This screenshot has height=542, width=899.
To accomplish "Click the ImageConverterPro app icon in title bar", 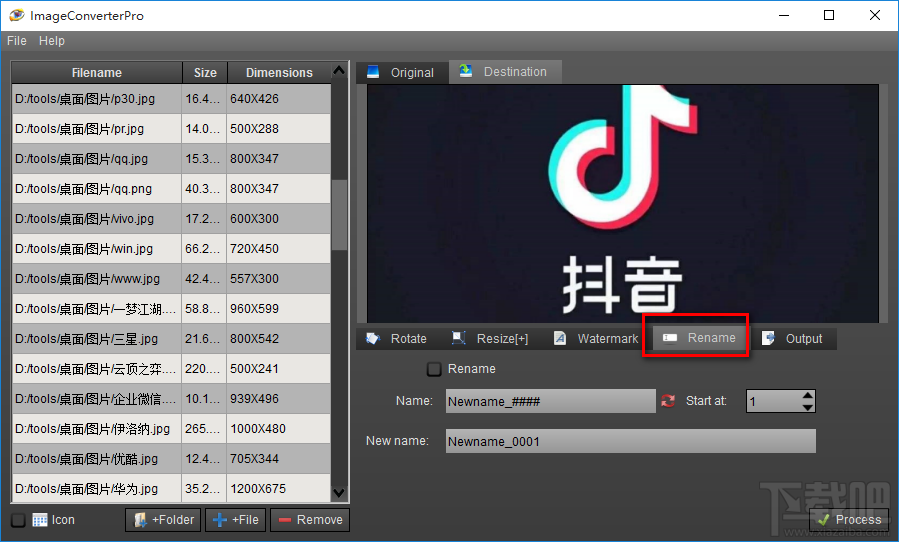I will (x=17, y=15).
